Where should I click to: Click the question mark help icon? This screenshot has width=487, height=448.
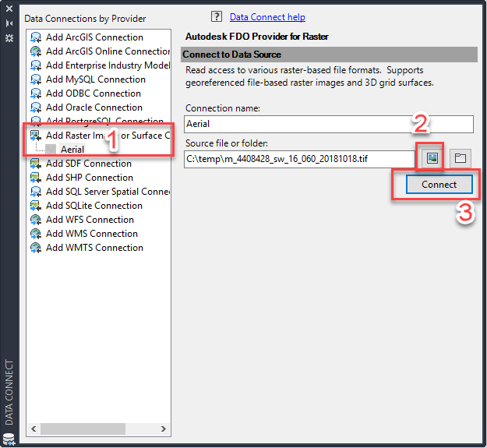pyautogui.click(x=217, y=16)
